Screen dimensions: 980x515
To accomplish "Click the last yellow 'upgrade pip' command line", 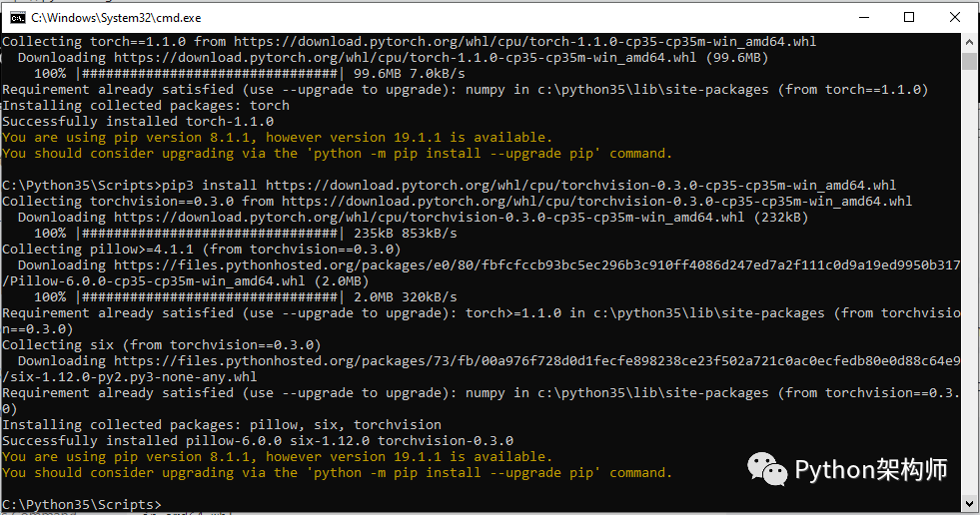I will pos(337,473).
